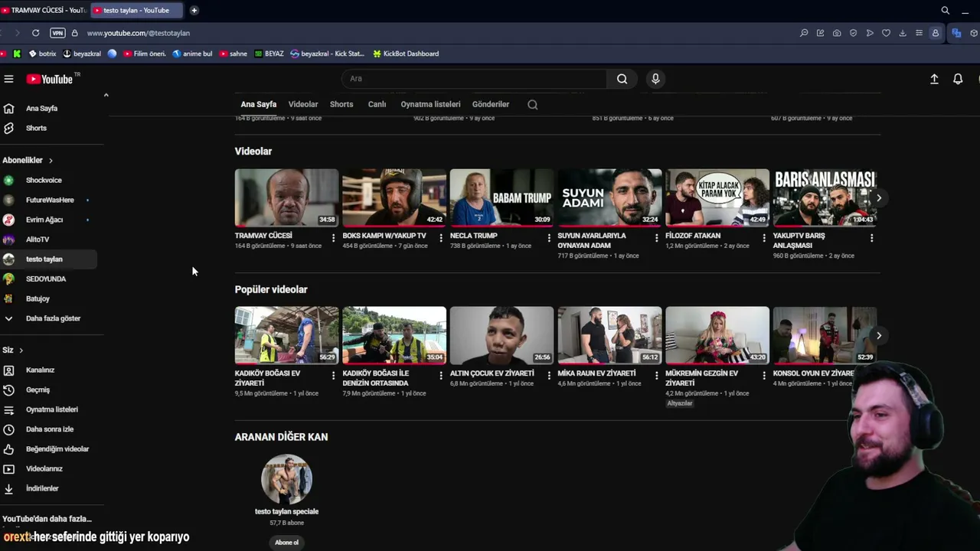Open the upload/create video icon
980x551 pixels.
point(934,79)
